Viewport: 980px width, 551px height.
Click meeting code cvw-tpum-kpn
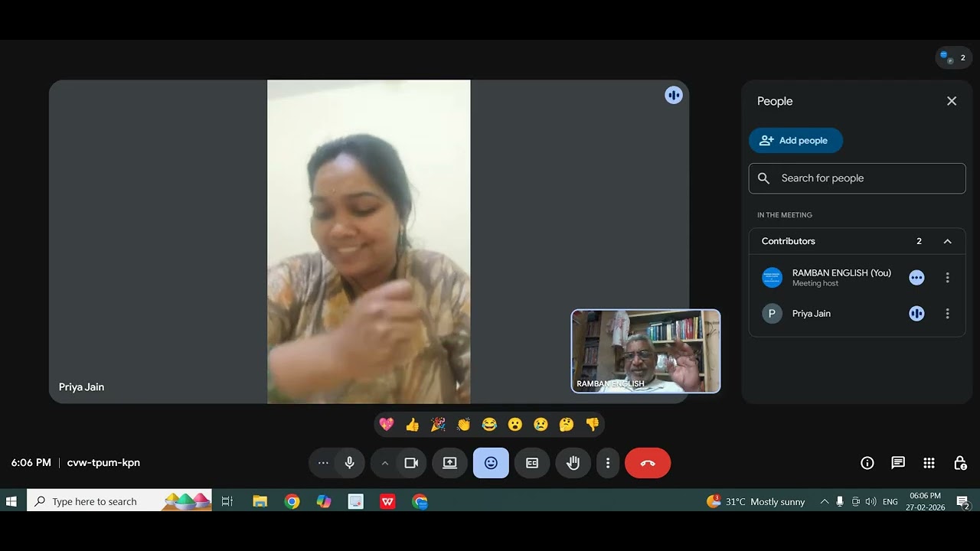pos(103,462)
